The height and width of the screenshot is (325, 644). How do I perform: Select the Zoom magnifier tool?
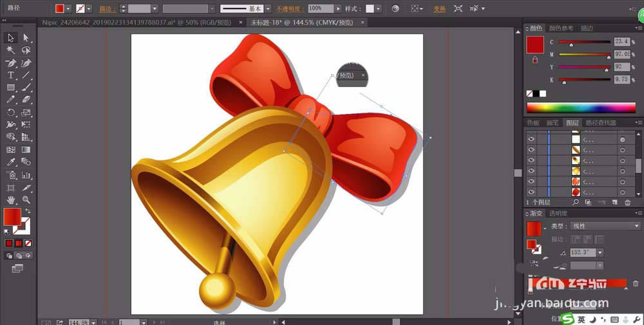pos(26,200)
